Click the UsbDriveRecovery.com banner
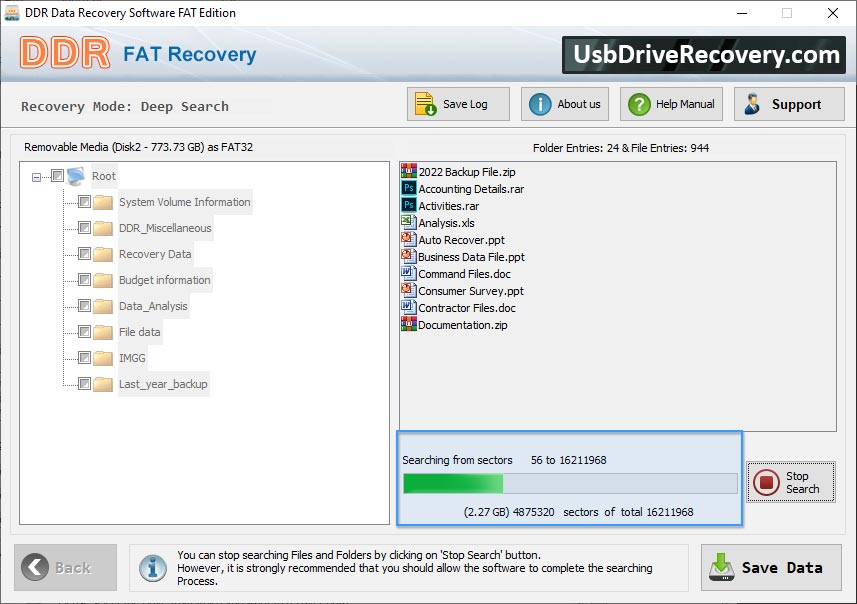The height and width of the screenshot is (604, 857). 704,55
